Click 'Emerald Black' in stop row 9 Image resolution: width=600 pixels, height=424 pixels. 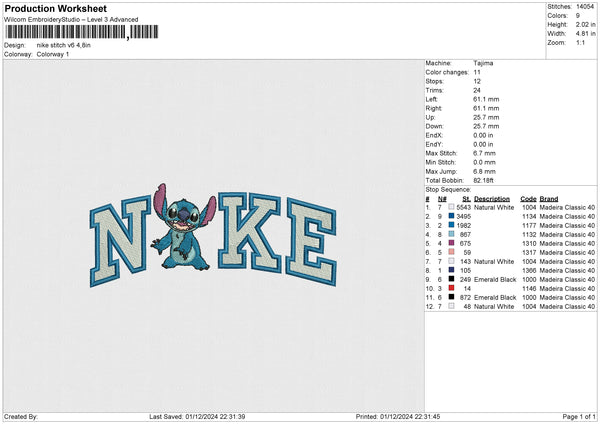click(495, 279)
